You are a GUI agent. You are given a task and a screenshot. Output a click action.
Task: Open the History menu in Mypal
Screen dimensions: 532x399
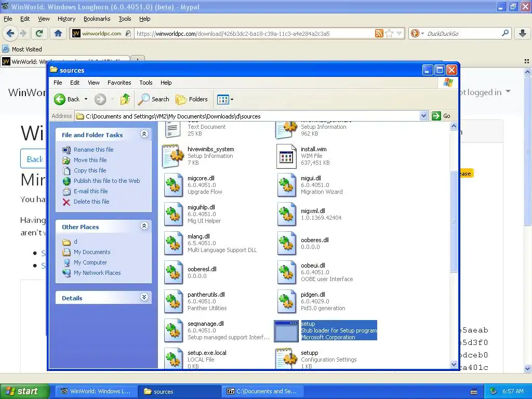point(66,19)
